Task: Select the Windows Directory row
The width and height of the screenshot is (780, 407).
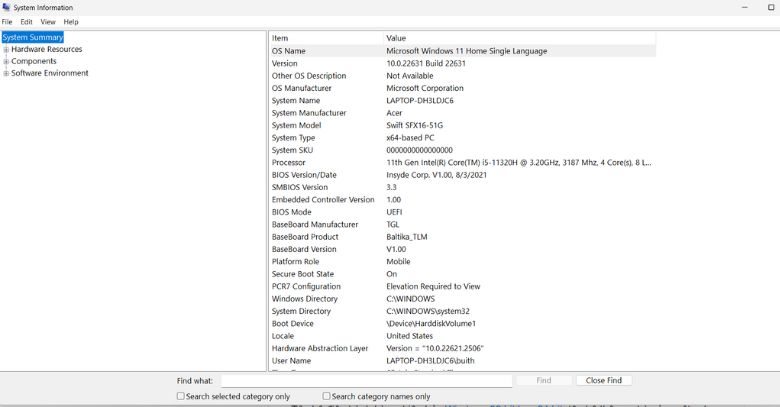Action: point(463,299)
